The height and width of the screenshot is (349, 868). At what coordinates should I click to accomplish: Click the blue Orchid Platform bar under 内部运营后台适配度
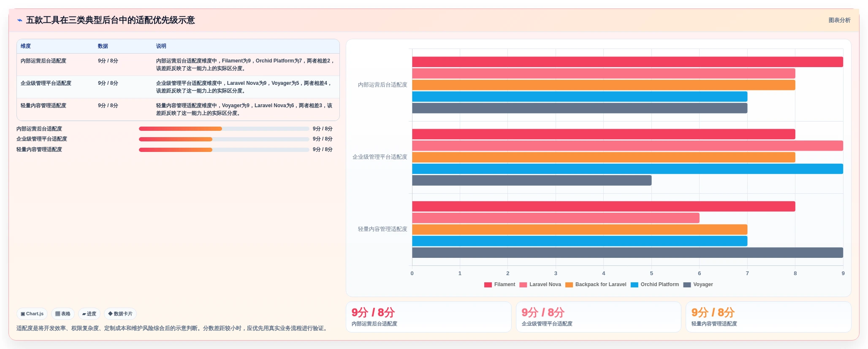point(580,97)
